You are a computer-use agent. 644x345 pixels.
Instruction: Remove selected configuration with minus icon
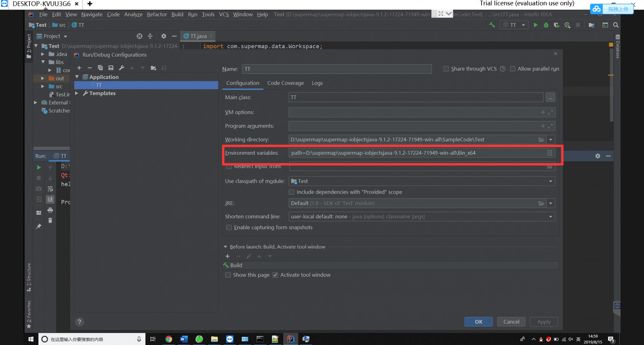(x=89, y=68)
